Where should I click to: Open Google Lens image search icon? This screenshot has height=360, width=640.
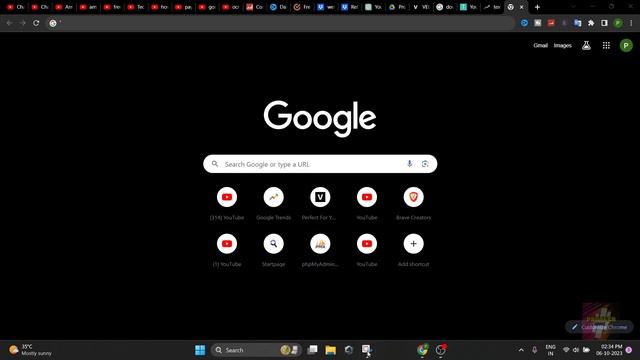point(425,164)
